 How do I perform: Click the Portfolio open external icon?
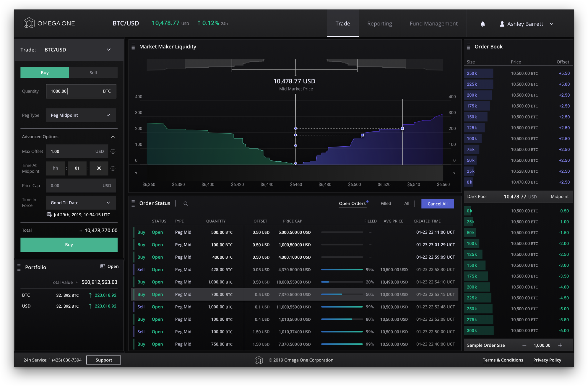click(103, 267)
